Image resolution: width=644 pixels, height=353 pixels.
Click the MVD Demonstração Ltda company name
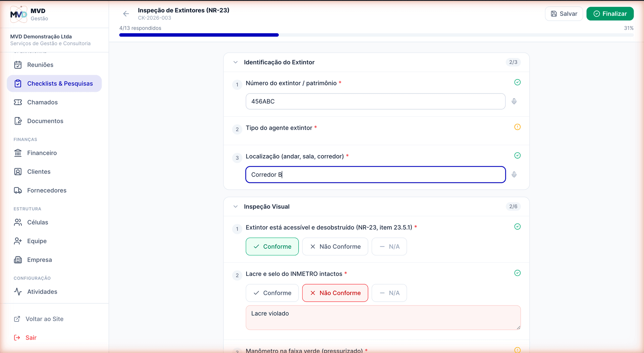(x=41, y=37)
